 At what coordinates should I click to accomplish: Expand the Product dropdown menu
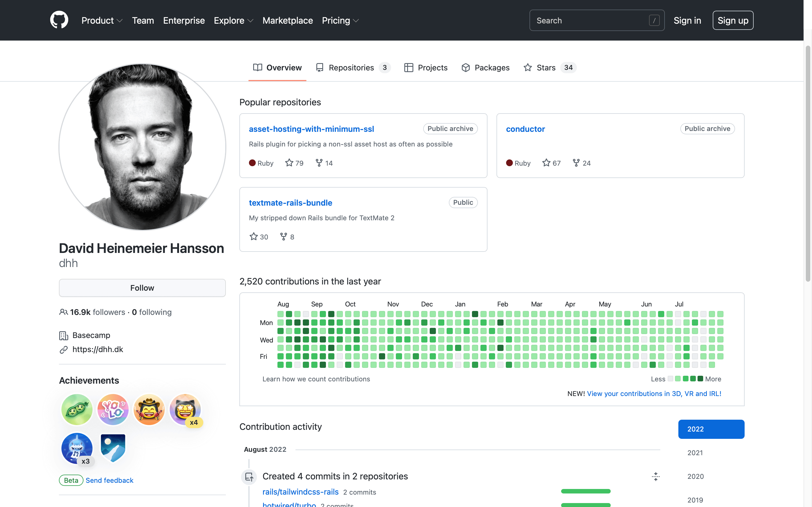point(102,20)
